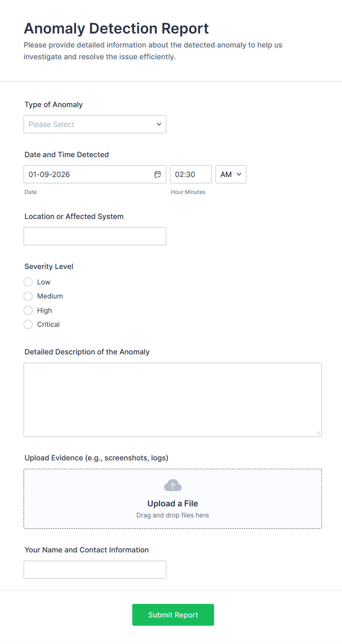
Task: Click into the Detailed Description text area
Action: pos(172,400)
